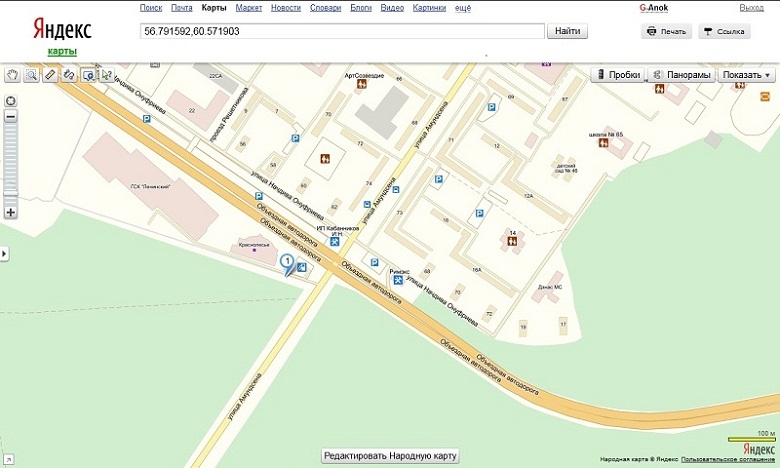Click the route-building tool icon

click(69, 74)
